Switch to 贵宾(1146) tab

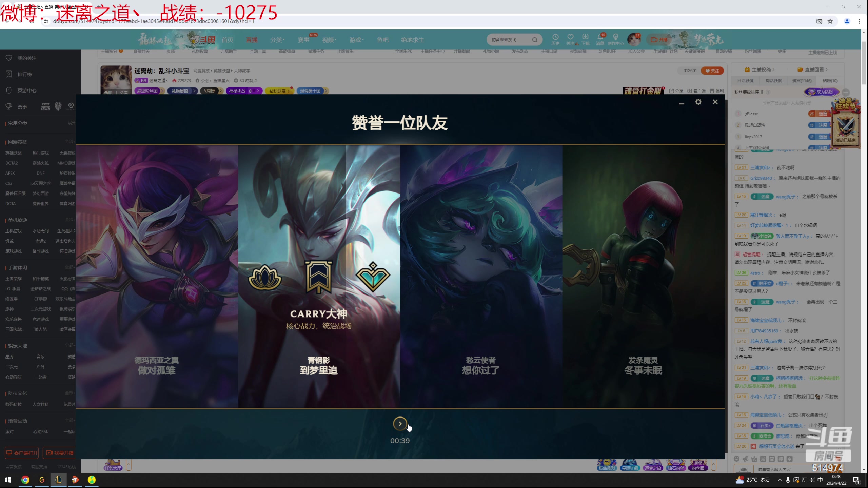pyautogui.click(x=802, y=81)
